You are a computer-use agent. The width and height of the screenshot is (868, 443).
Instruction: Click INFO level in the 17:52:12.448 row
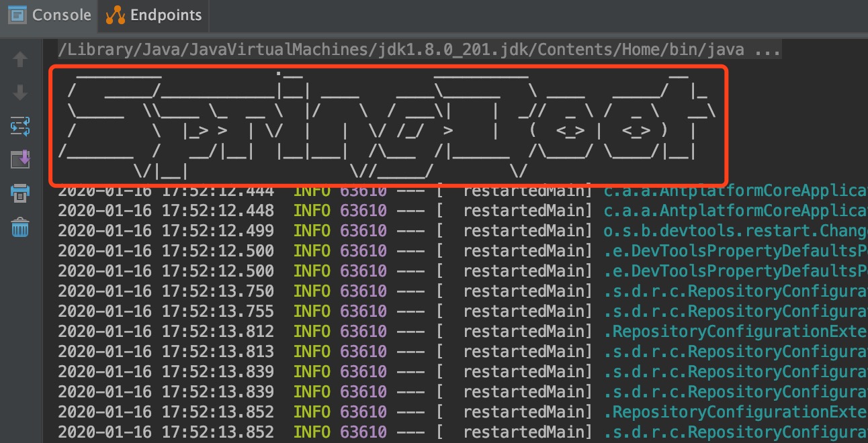(x=312, y=211)
